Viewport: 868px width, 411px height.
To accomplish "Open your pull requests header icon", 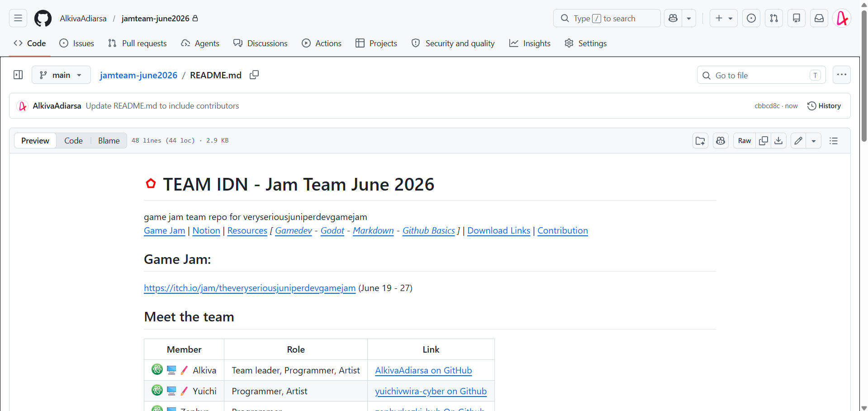I will pos(774,18).
